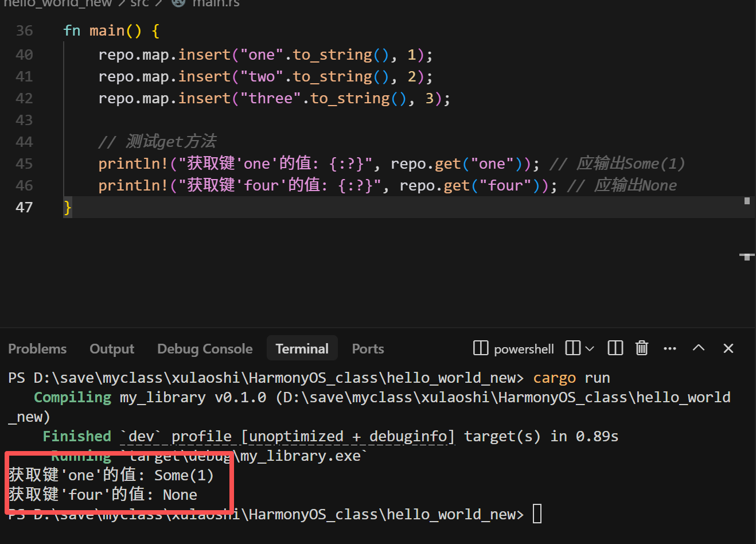Select the Terminal tab

click(x=302, y=349)
